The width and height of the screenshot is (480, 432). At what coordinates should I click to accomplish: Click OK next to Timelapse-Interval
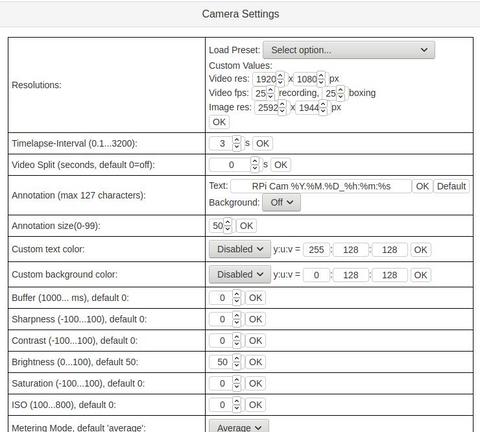[262, 144]
